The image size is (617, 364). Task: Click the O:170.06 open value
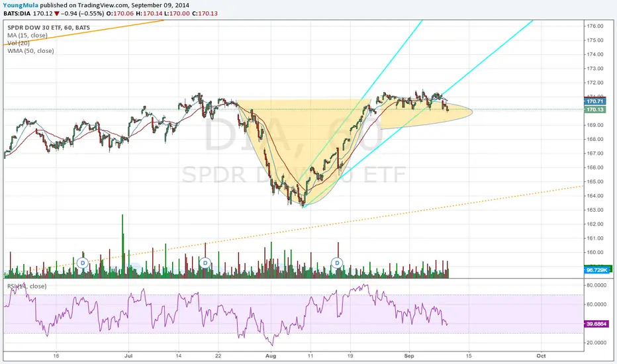(120, 13)
